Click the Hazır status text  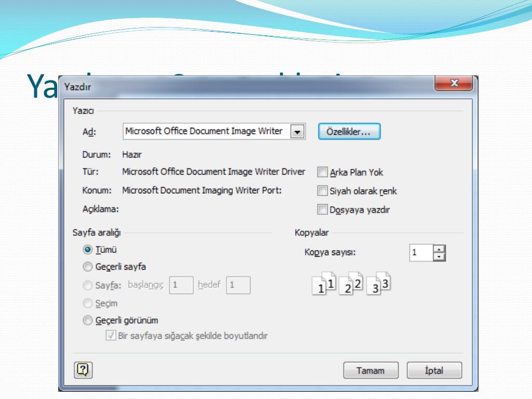pos(131,155)
